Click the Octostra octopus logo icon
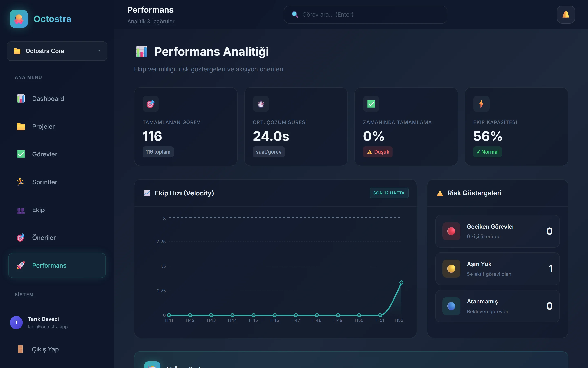 pos(19,19)
